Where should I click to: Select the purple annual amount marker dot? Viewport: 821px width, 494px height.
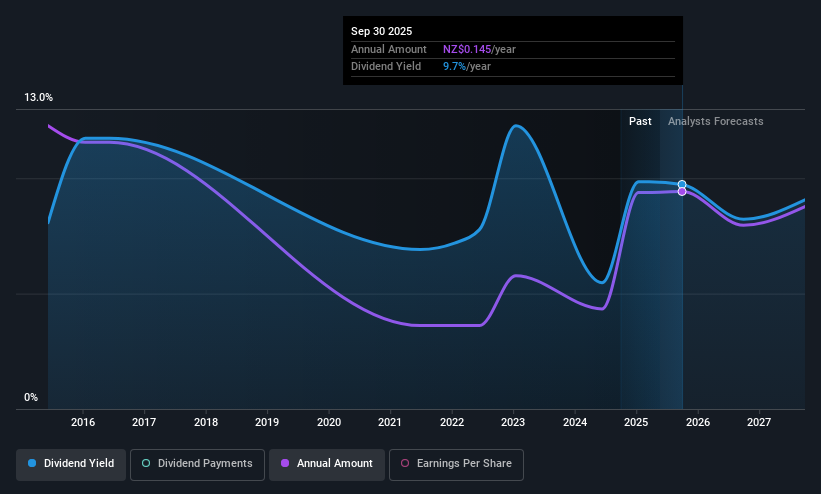click(682, 192)
